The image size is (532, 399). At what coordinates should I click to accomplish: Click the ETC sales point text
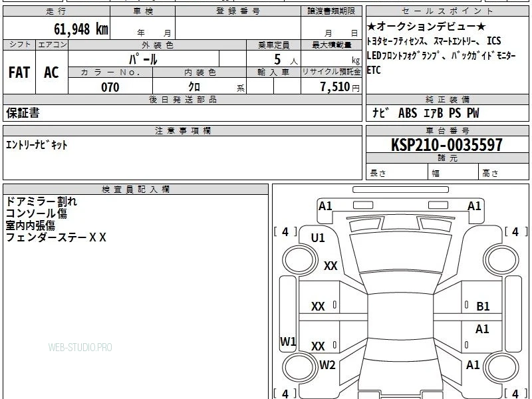tap(374, 70)
